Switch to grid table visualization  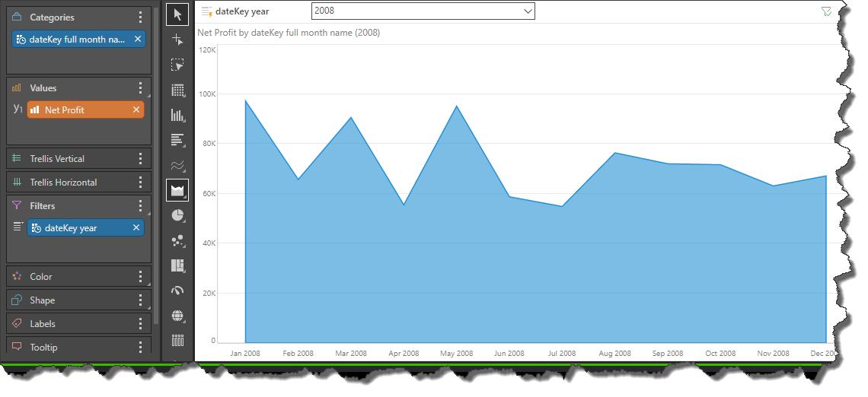click(177, 91)
